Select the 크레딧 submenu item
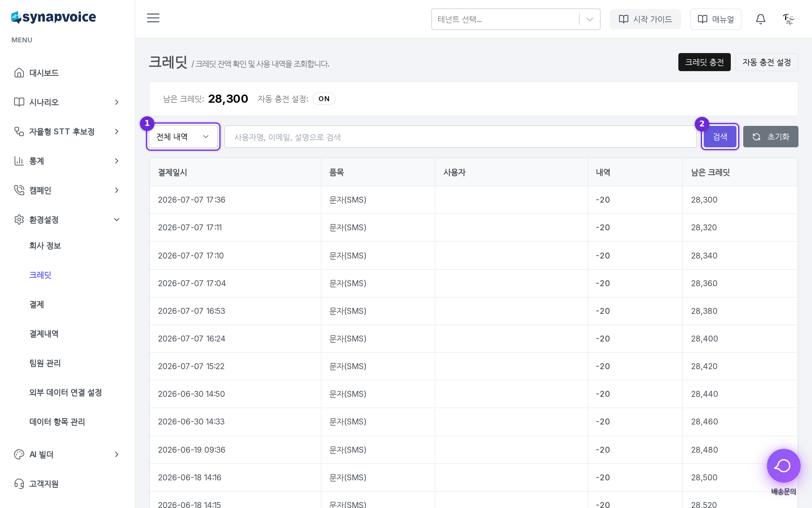Viewport: 812px width, 508px height. click(x=40, y=275)
